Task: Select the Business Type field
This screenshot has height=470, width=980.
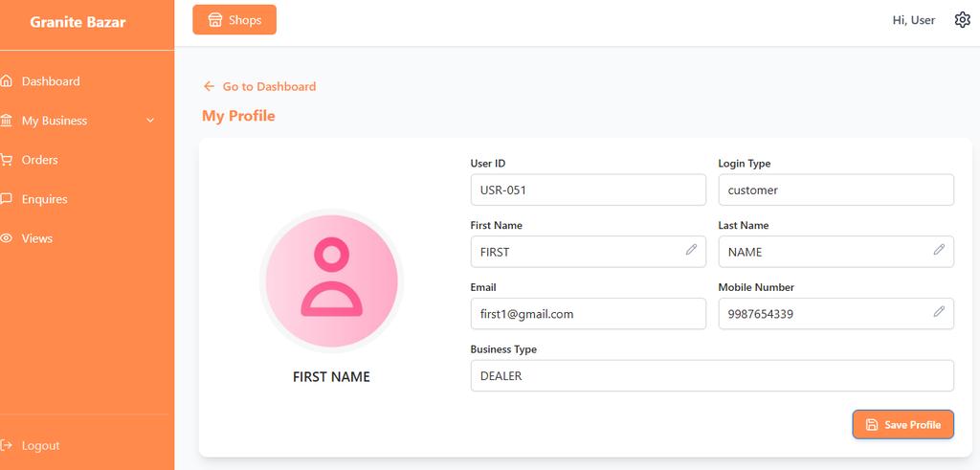Action: (712, 376)
